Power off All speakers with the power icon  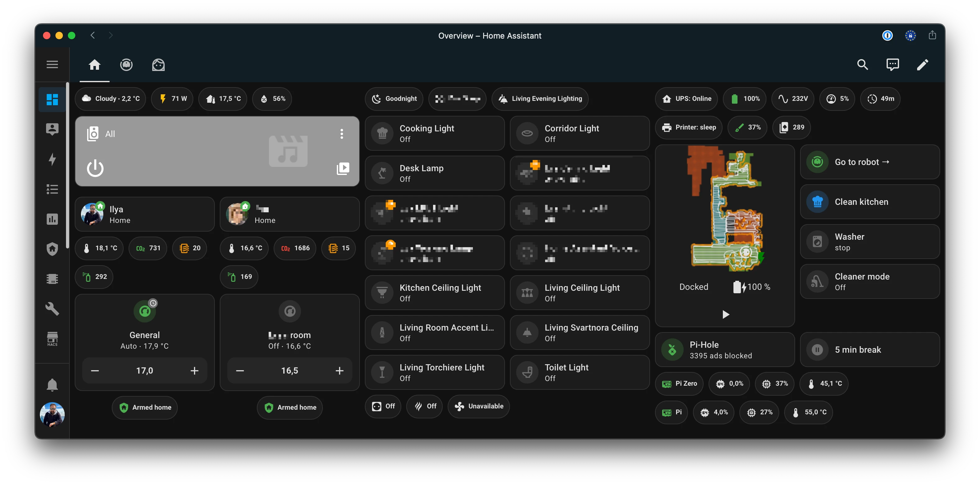95,168
